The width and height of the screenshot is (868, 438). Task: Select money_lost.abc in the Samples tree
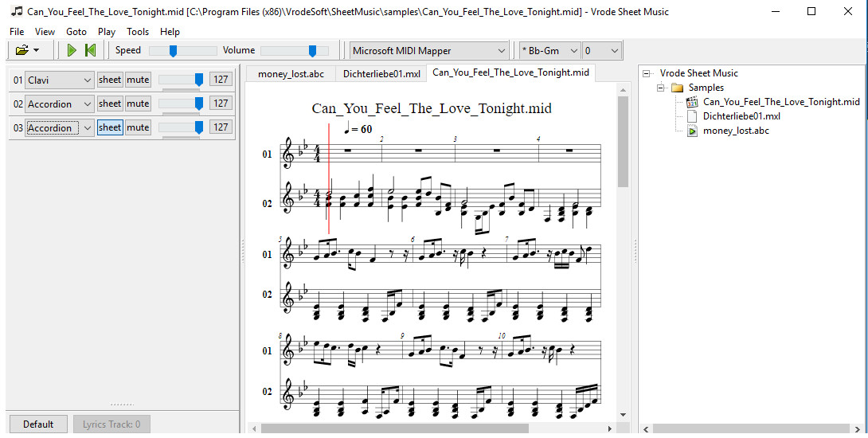(x=736, y=131)
